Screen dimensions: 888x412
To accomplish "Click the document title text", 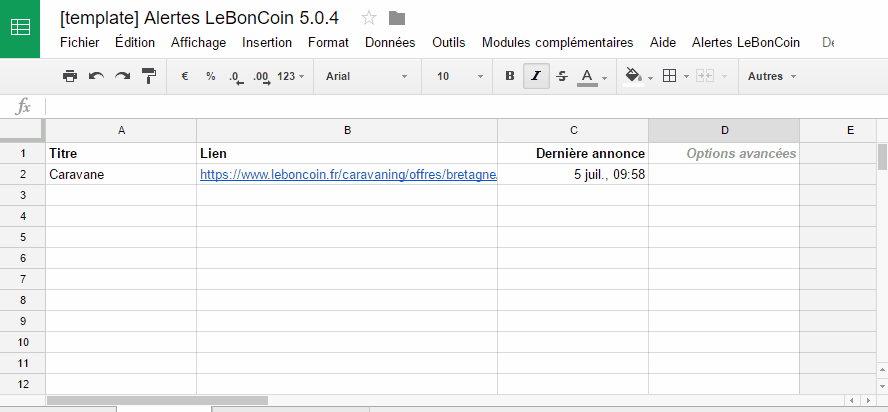I will [199, 18].
